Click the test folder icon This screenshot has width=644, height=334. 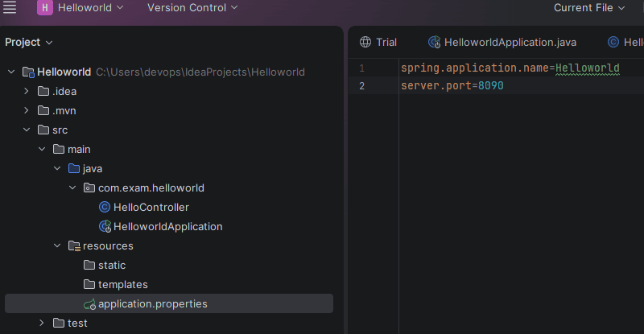coord(59,323)
